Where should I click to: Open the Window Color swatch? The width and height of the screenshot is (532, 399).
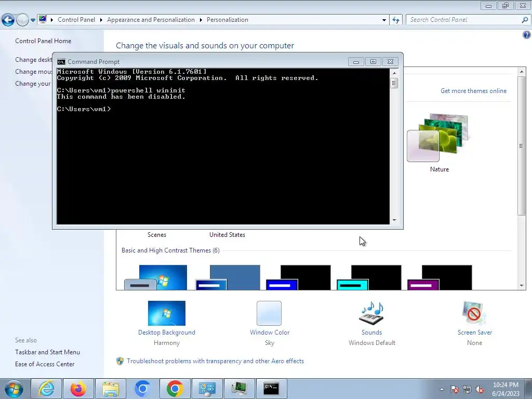(269, 313)
